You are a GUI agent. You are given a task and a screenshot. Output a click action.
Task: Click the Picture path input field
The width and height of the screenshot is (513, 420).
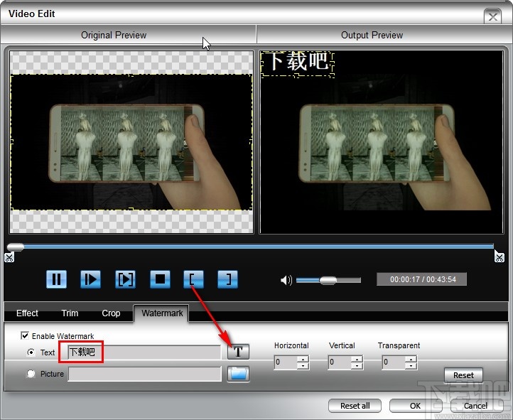tap(144, 374)
